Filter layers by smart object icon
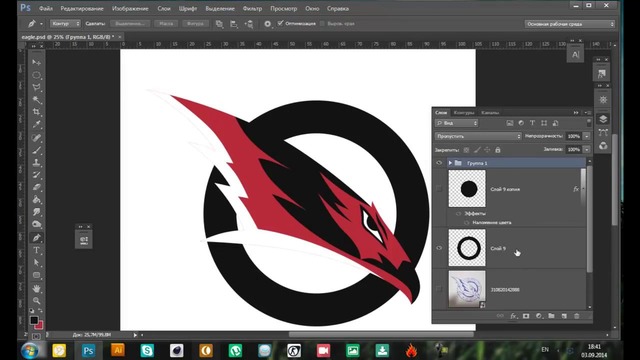Viewport: 640px width, 360px height. click(x=555, y=123)
